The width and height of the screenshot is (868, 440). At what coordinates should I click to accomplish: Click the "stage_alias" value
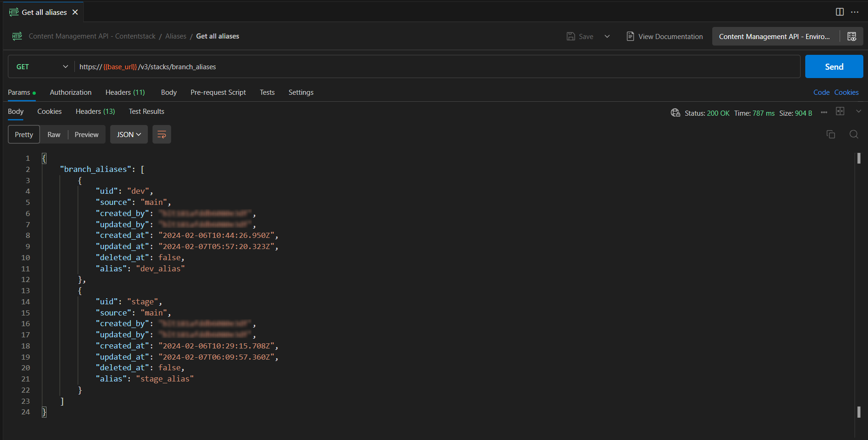165,379
